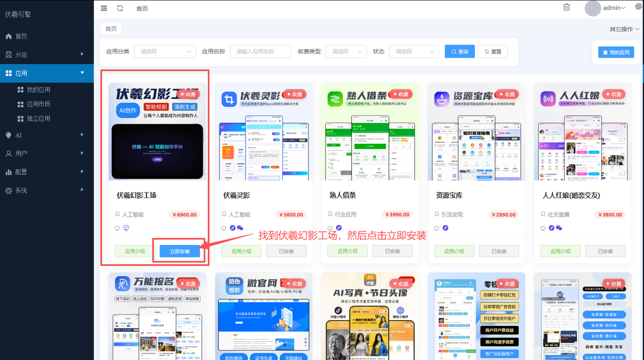Click the AI bulb icon in sidebar
Image resolution: width=644 pixels, height=360 pixels.
(x=9, y=135)
